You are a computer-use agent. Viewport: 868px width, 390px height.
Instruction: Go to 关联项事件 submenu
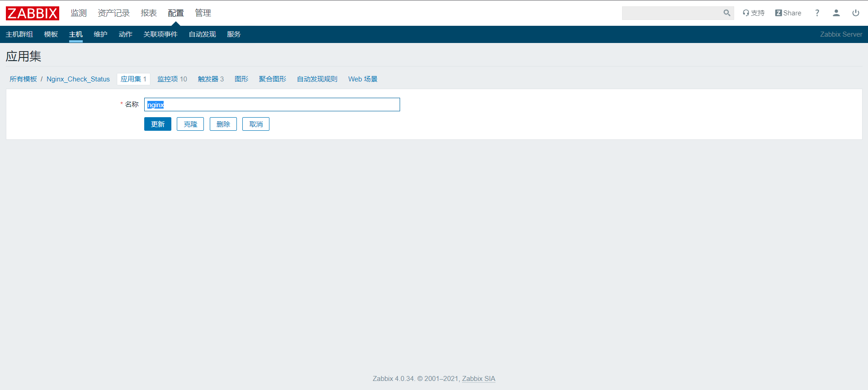(160, 34)
